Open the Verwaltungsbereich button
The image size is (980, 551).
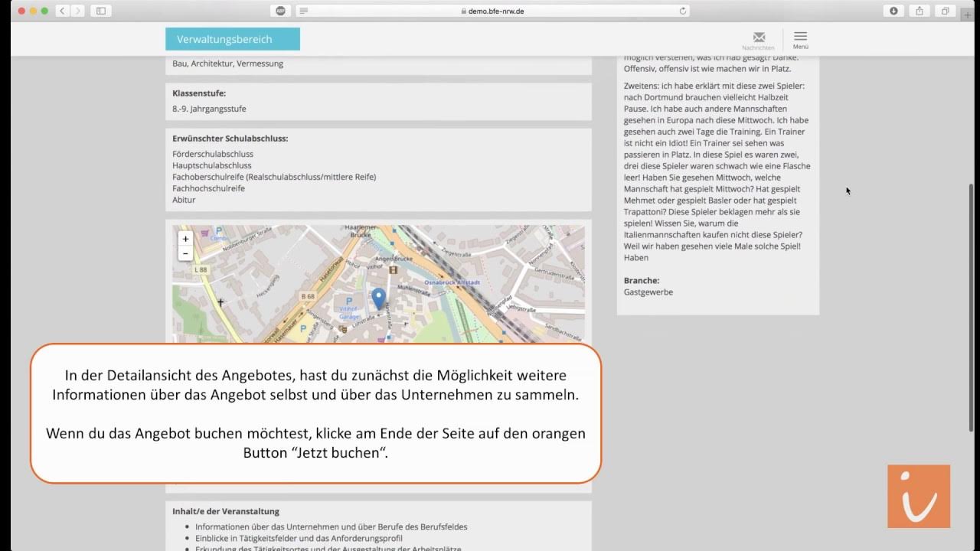(233, 39)
